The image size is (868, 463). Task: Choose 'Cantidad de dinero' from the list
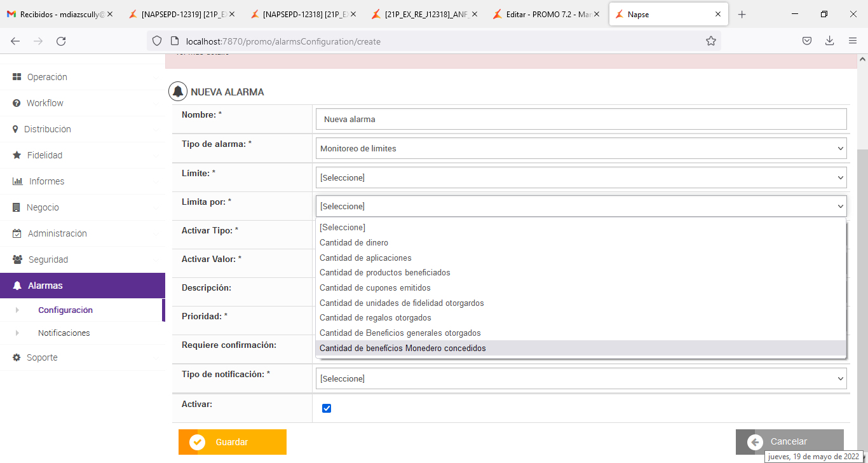coord(354,243)
